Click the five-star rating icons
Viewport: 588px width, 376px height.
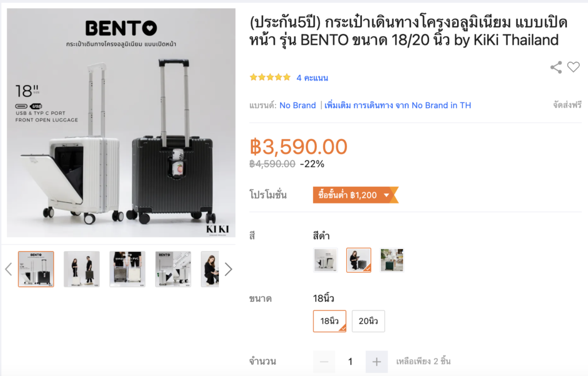[270, 78]
